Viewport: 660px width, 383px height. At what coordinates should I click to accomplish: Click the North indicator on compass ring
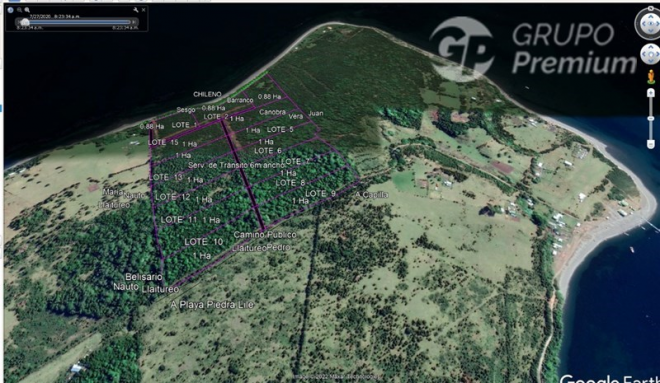tap(651, 8)
